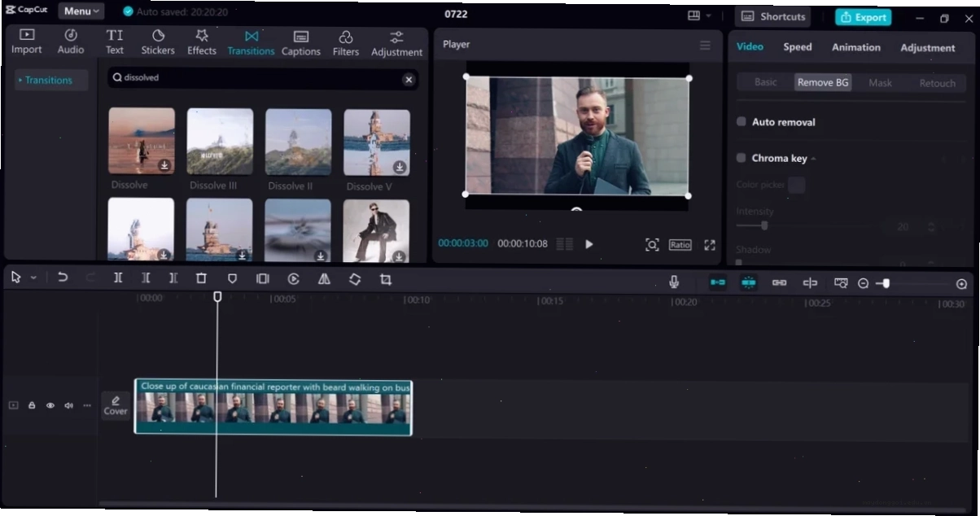Click the Freeze frame icon in timeline toolbar
This screenshot has width=980, height=516.
(263, 278)
